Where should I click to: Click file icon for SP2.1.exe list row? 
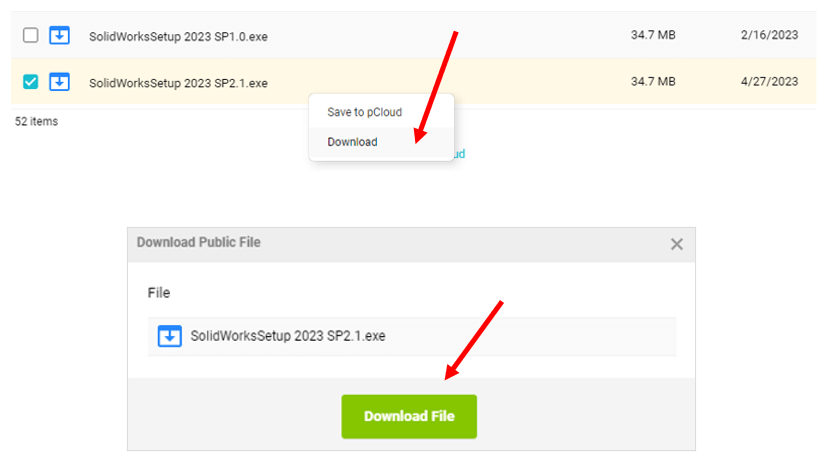(59, 82)
